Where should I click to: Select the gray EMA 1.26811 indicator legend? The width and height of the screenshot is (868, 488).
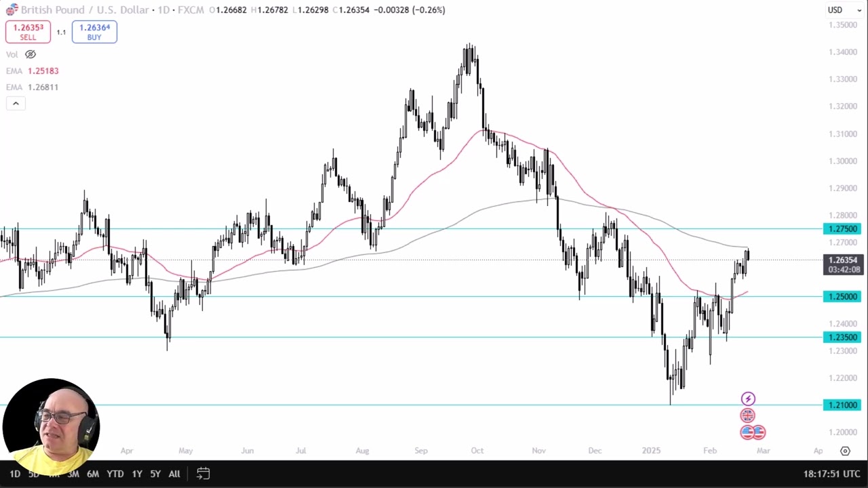click(x=33, y=87)
